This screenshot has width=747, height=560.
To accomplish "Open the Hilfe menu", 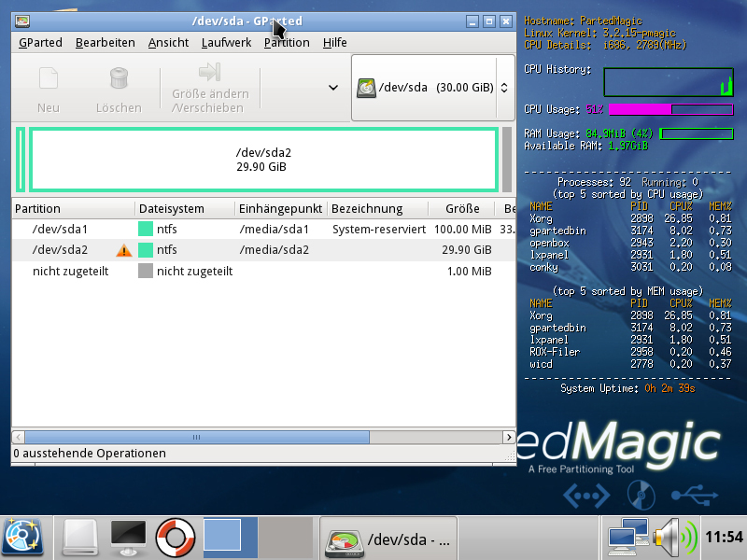I will [x=335, y=42].
